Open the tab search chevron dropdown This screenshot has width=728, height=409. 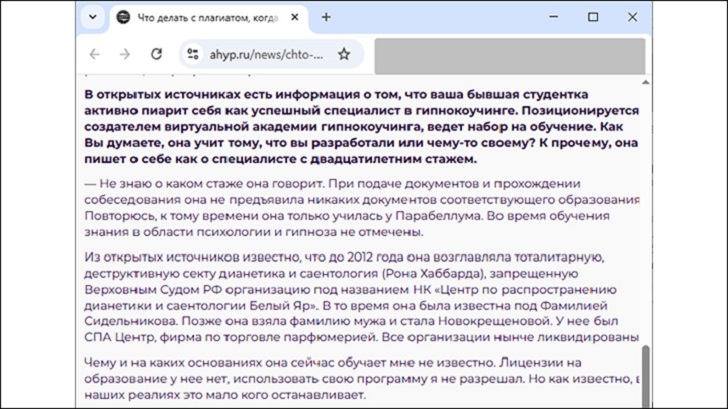tap(93, 17)
